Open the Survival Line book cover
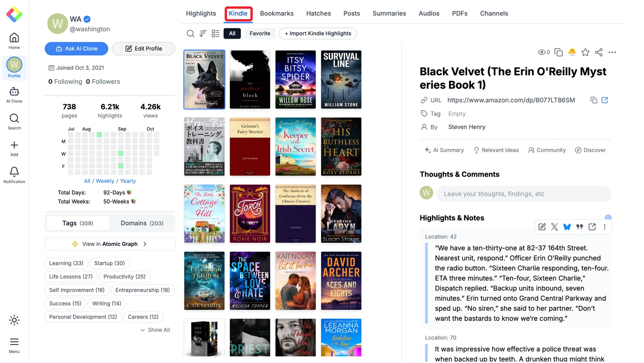This screenshot has width=644, height=363. (341, 79)
